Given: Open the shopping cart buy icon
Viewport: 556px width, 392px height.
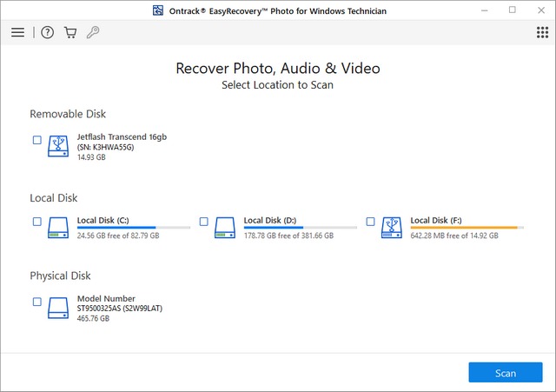Looking at the screenshot, I should click(x=69, y=32).
